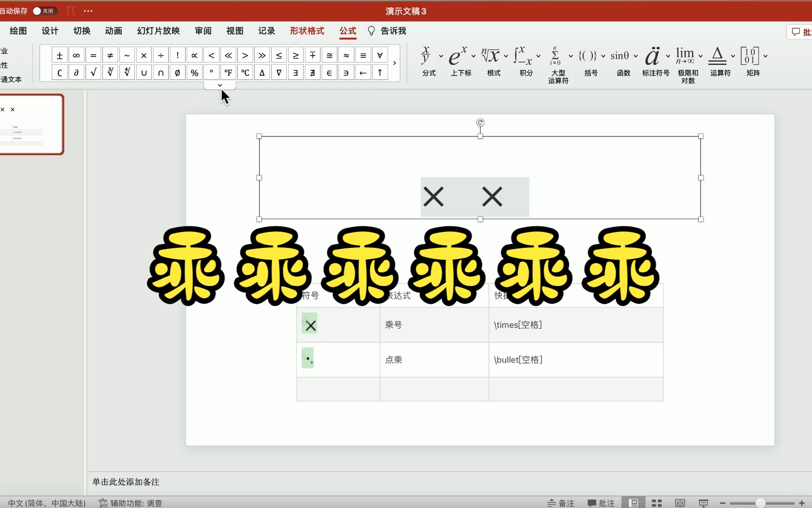The image size is (812, 508).
Task: Toggle the AutoSave switch
Action: point(44,11)
